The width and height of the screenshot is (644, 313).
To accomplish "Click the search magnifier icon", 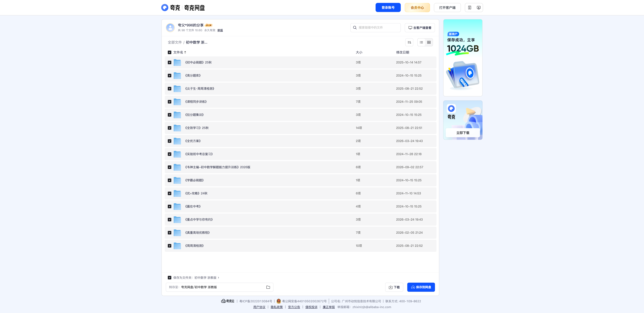I will coord(355,28).
